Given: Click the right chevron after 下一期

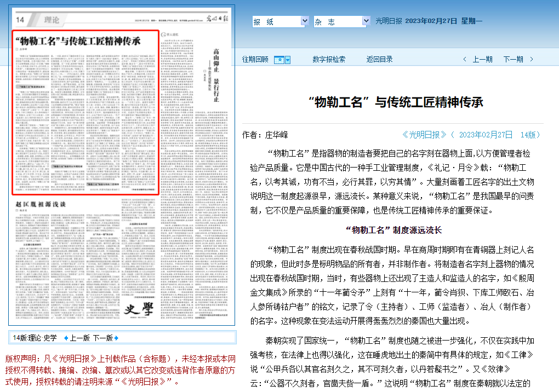Looking at the screenshot, I should (x=531, y=60).
